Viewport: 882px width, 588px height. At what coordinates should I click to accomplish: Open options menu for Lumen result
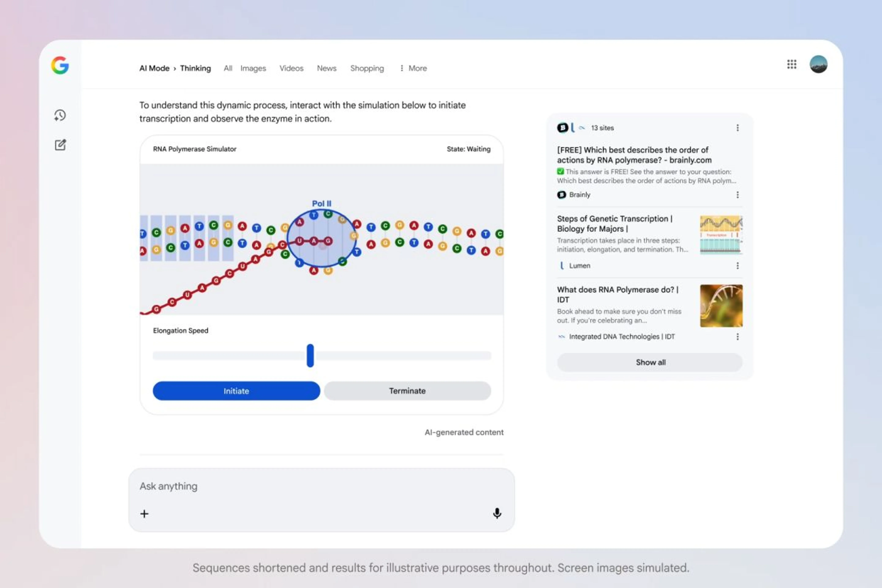[x=737, y=266]
